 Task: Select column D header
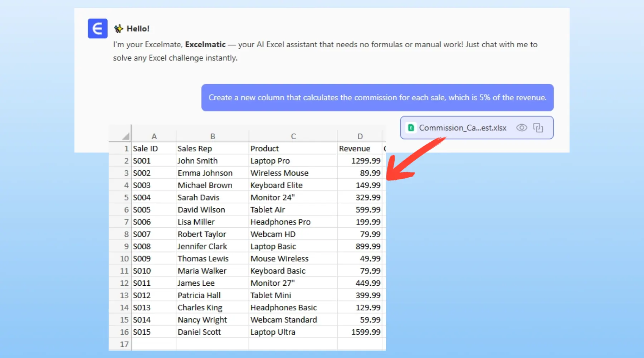pyautogui.click(x=360, y=136)
